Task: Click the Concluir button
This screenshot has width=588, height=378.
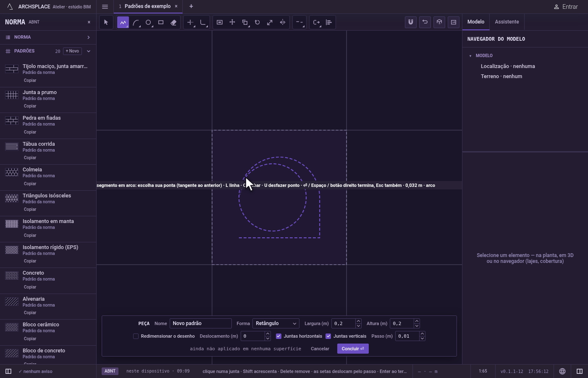Action: 353,349
